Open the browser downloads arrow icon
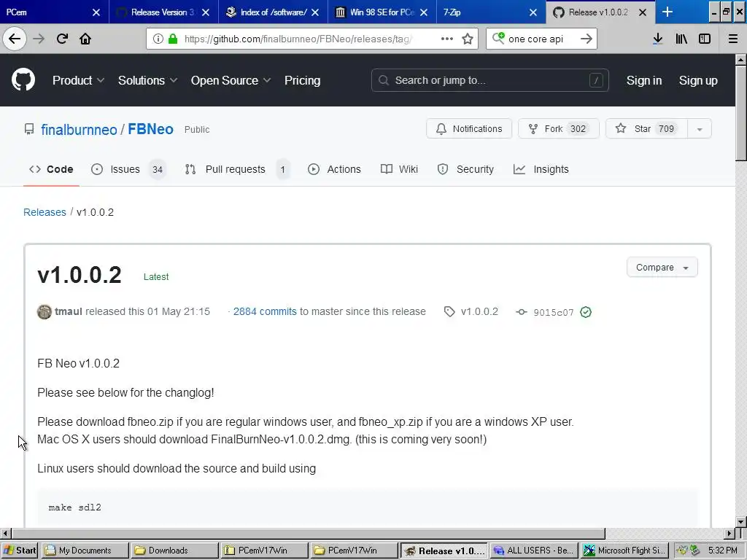Viewport: 747px width, 560px height. [x=658, y=39]
